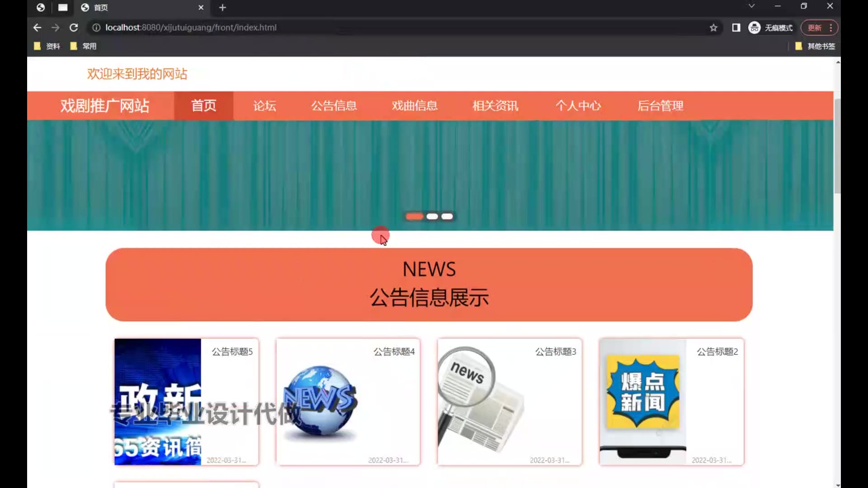This screenshot has height=488, width=868.
Task: Click the 后台管理 link
Action: click(x=660, y=106)
